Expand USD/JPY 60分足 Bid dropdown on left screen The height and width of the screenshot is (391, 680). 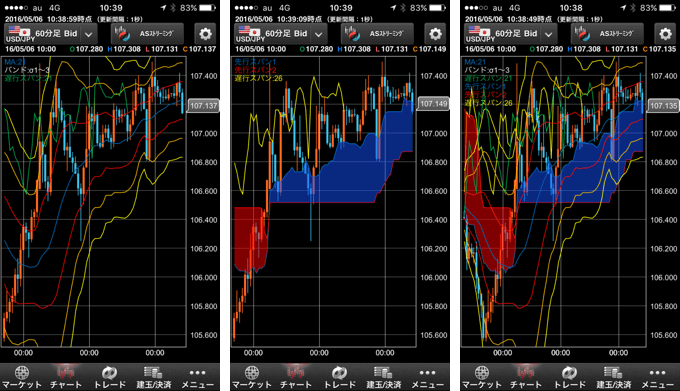(51, 34)
